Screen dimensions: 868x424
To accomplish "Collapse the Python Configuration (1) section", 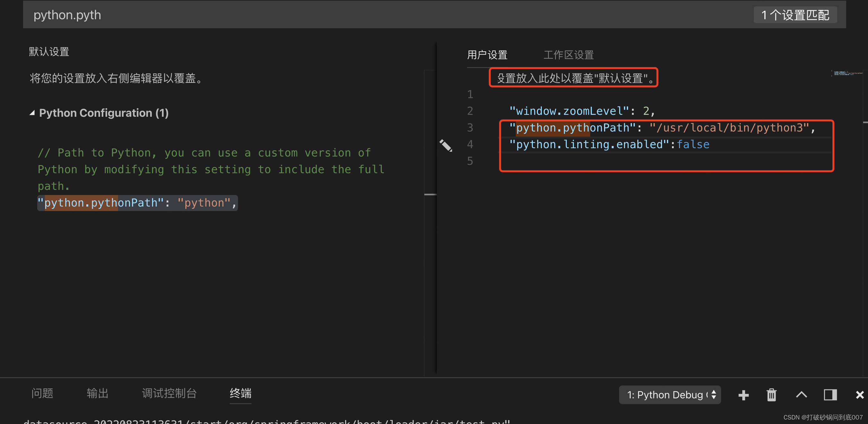I will pyautogui.click(x=32, y=113).
